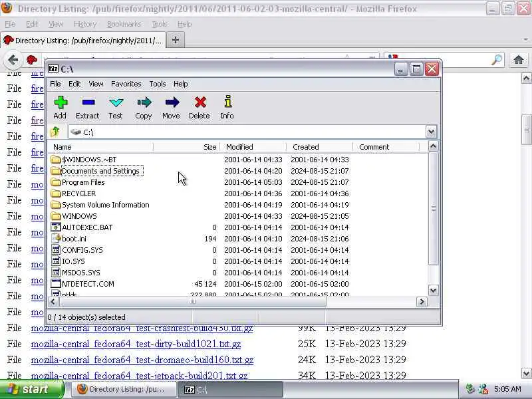Click Firefox page scroll up arrow
Viewport: 532px width, 399px height.
[526, 78]
